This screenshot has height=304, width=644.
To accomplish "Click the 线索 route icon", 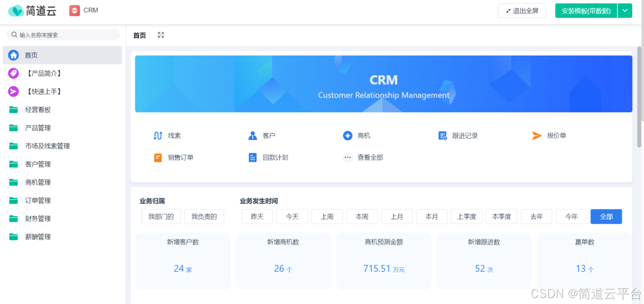I will click(158, 136).
